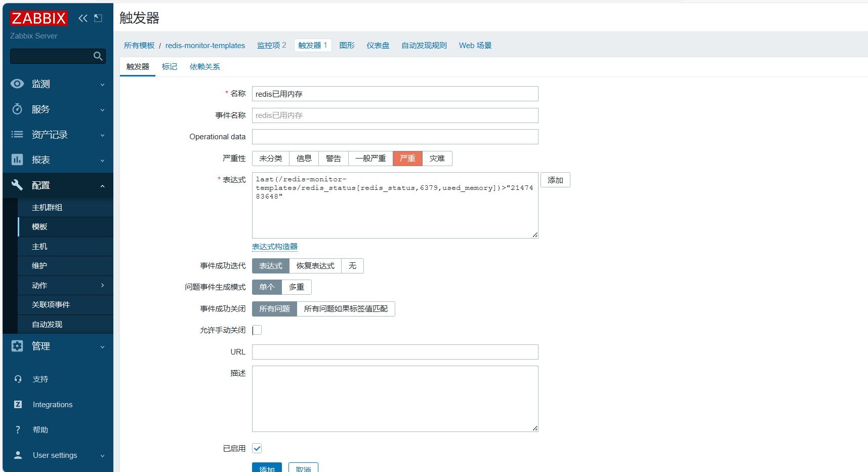Open the 监测 eye icon menu
Screen dimensions: 868x472
tap(17, 84)
